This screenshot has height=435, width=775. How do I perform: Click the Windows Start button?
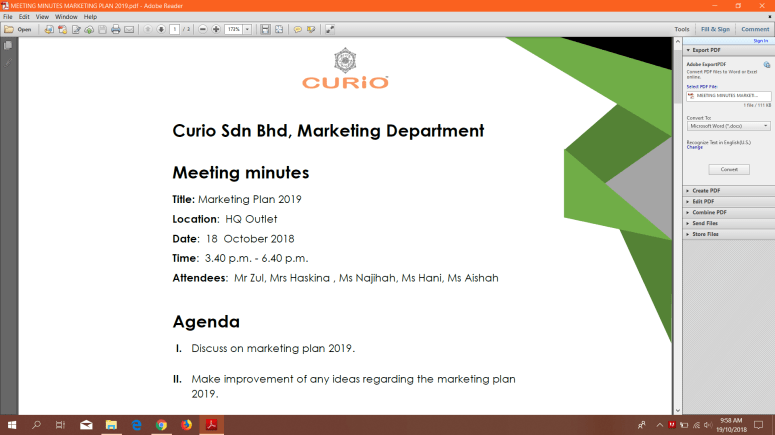[12, 425]
